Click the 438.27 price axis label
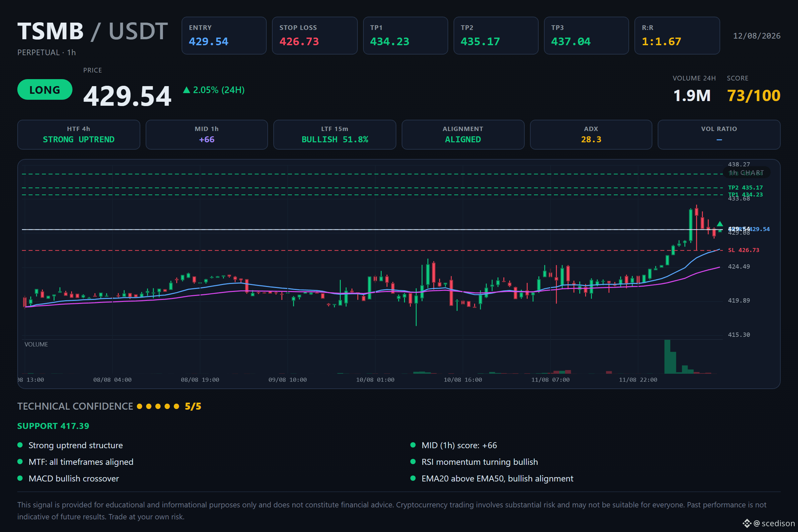The image size is (798, 532). coord(739,165)
